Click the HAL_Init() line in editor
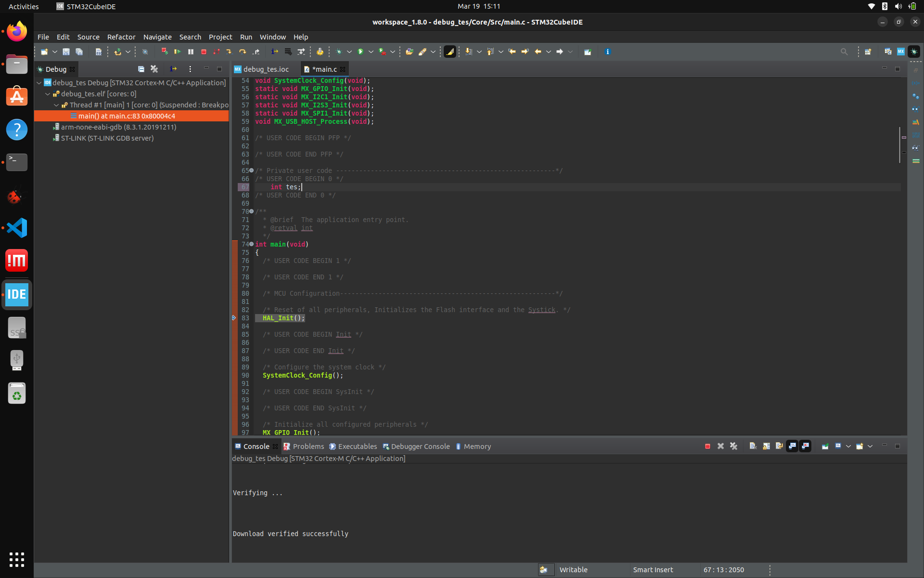The width and height of the screenshot is (924, 578). click(284, 318)
